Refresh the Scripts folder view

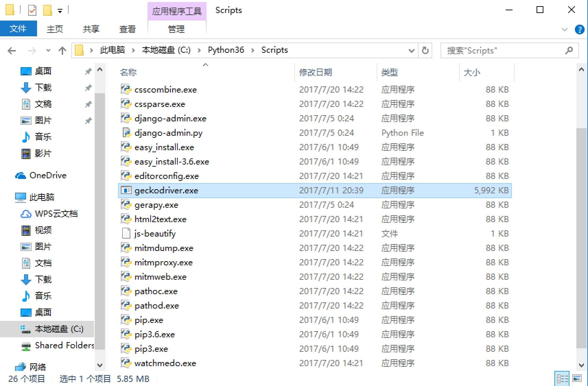tap(425, 50)
